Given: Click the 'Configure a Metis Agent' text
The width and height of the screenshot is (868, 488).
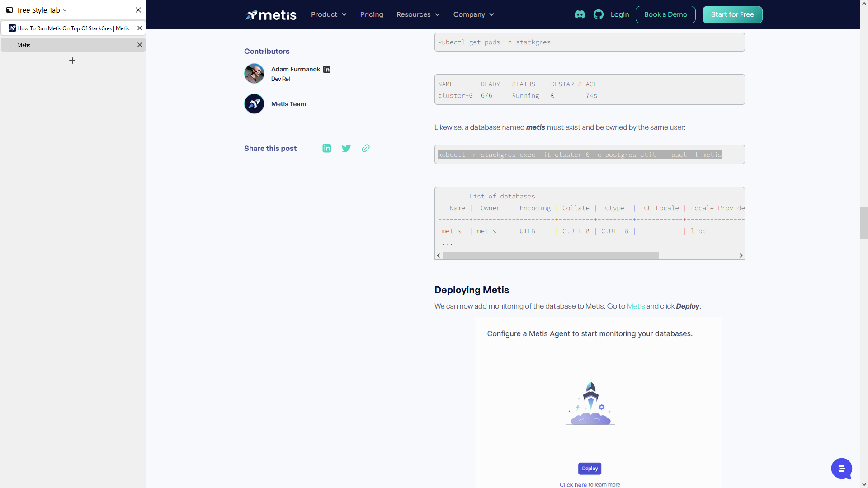Looking at the screenshot, I should click(x=590, y=333).
